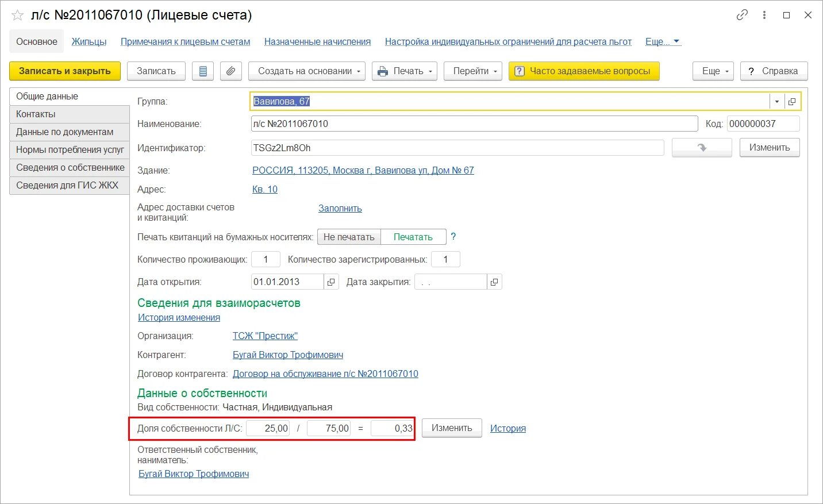Click the Количество зарегистрированных field
Screen dimensions: 823x504
point(445,260)
